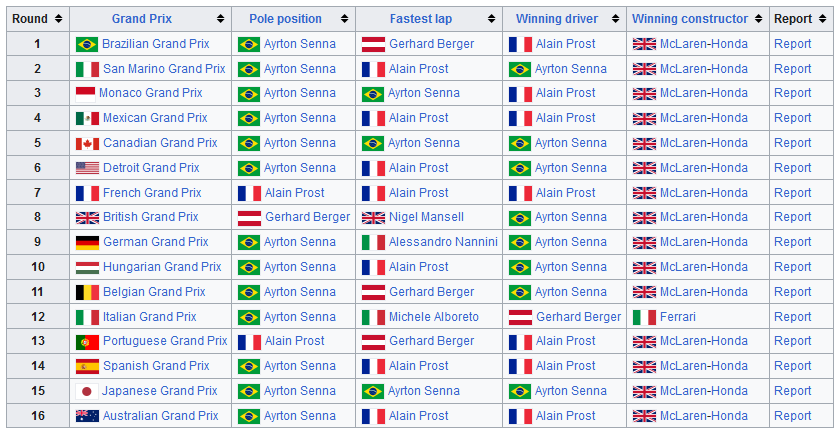Click the UK flag beside Nigel Mansell
The height and width of the screenshot is (433, 840).
[373, 218]
